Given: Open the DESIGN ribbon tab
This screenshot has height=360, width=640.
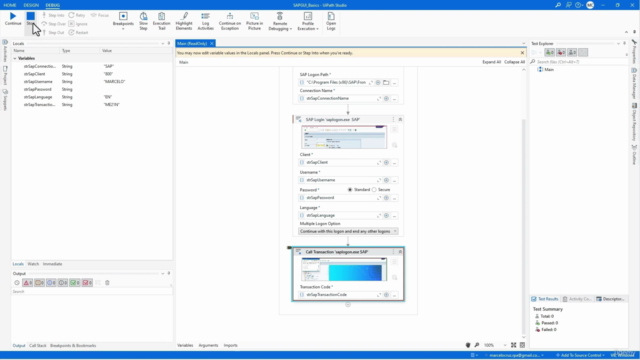Looking at the screenshot, I should click(x=31, y=5).
